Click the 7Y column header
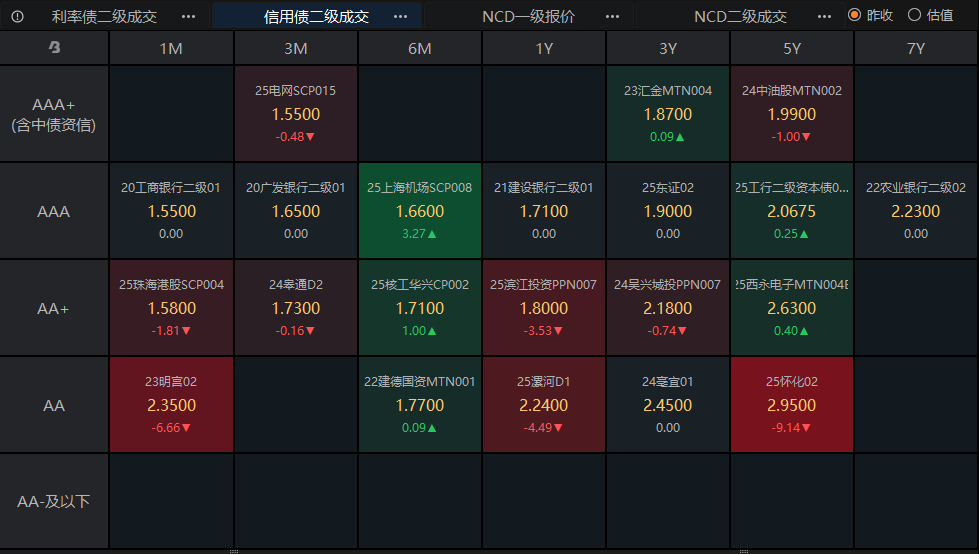The width and height of the screenshot is (979, 554). pos(916,48)
